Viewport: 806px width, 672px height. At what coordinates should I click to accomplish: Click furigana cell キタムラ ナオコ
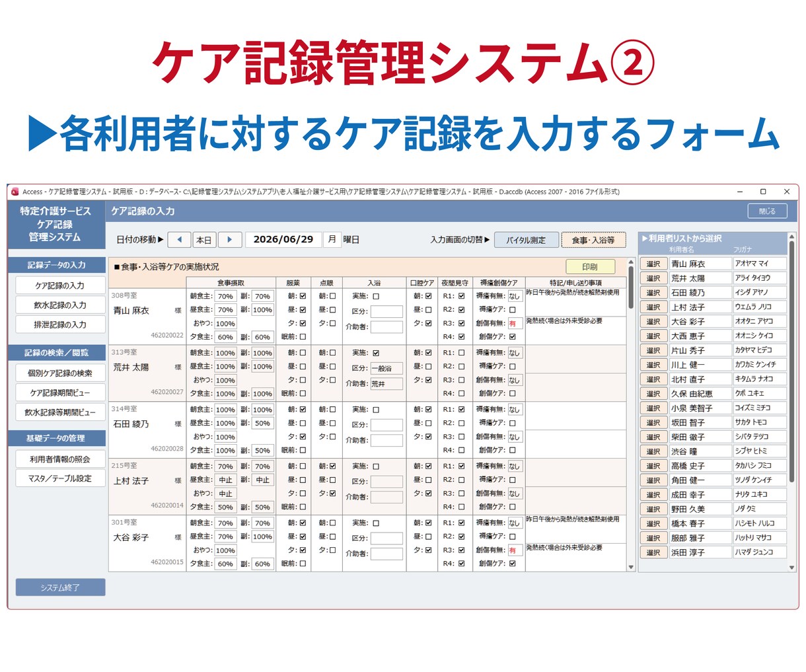tap(760, 379)
